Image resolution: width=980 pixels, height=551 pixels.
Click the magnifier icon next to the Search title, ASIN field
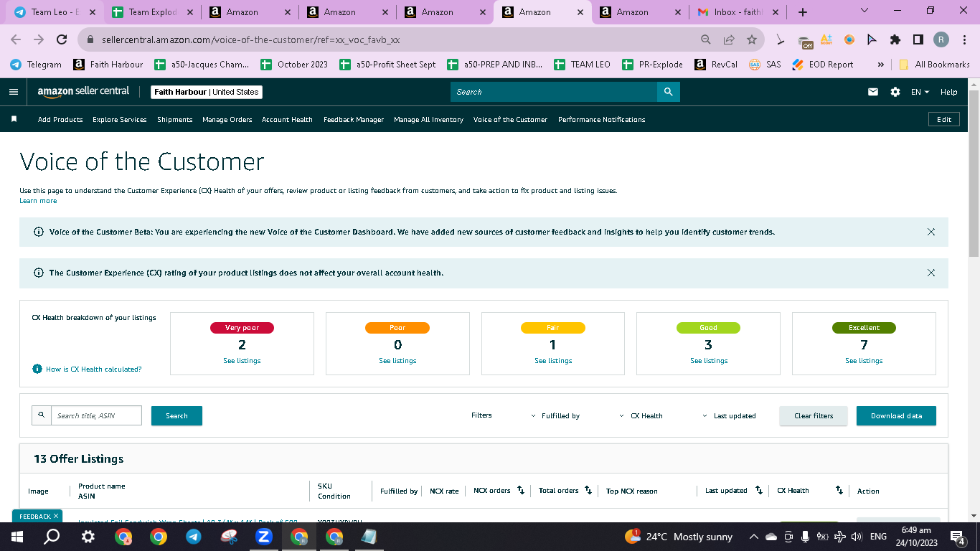42,415
